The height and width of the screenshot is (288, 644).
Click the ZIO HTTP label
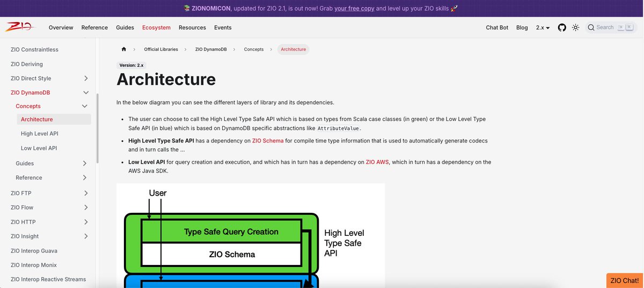click(23, 222)
